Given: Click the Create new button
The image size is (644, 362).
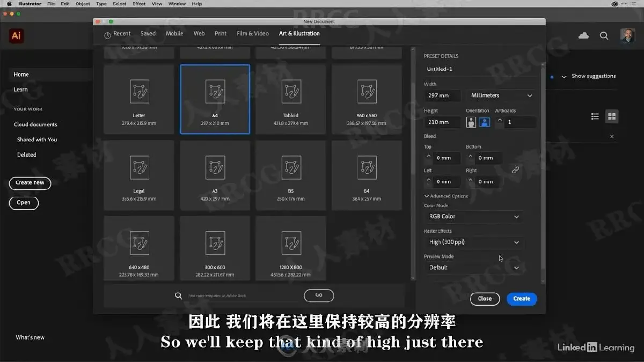Looking at the screenshot, I should click(x=30, y=183).
